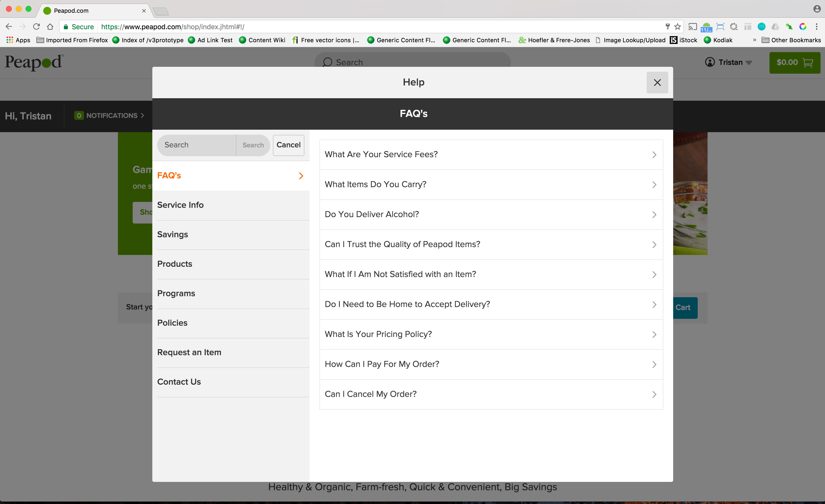
Task: Expand Can I Cancel My Order chevron
Action: tap(654, 394)
